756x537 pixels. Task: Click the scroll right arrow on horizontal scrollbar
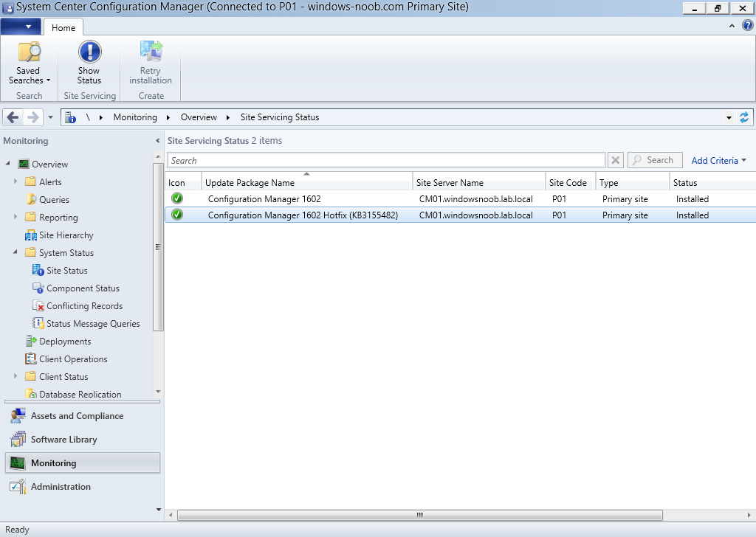click(749, 515)
